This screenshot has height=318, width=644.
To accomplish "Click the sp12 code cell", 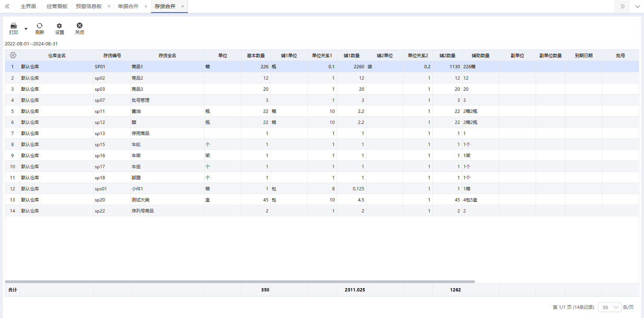I will coord(112,122).
